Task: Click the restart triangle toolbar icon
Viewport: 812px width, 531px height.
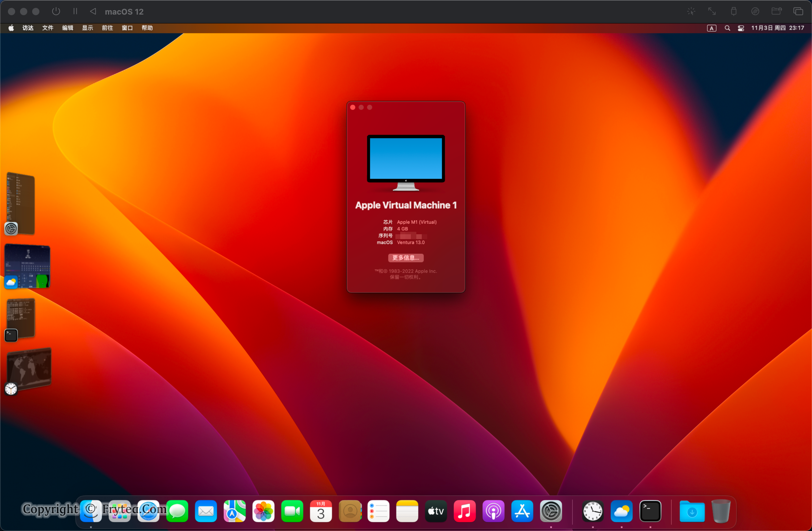Action: [x=93, y=12]
